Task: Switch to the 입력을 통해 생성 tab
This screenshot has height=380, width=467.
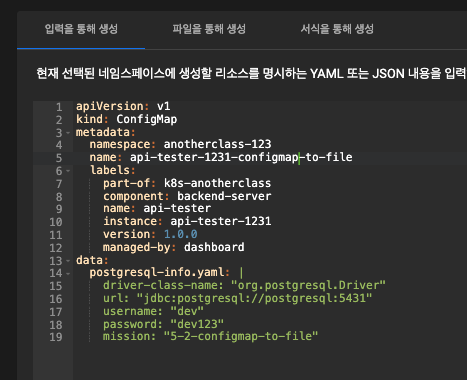Action: [x=81, y=29]
